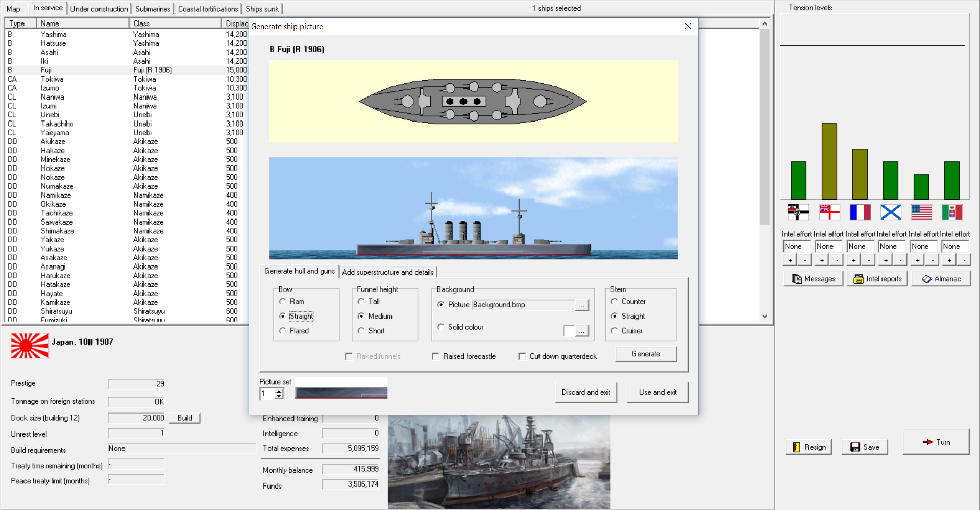The width and height of the screenshot is (980, 510).
Task: Click the Russian St. Andrew's flag
Action: (x=891, y=212)
